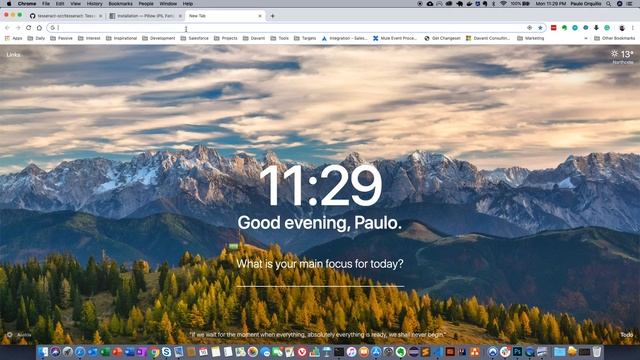The height and width of the screenshot is (360, 640).
Task: Open the Integration - Sales bookmark
Action: (344, 38)
